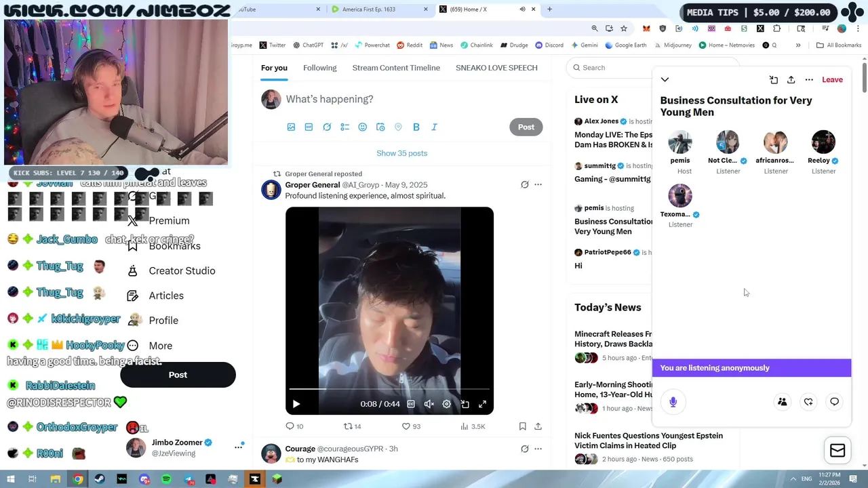This screenshot has height=488, width=868.
Task: Expand the video to fullscreen
Action: (482, 404)
